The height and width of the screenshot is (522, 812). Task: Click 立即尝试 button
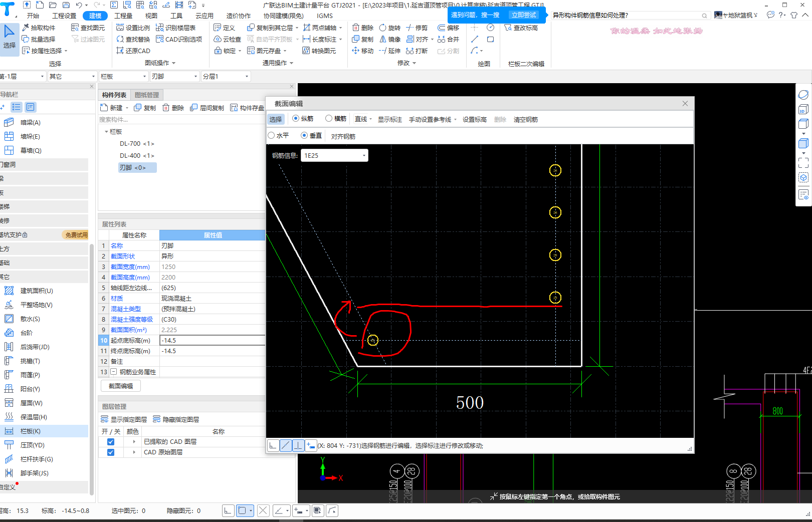pyautogui.click(x=524, y=15)
